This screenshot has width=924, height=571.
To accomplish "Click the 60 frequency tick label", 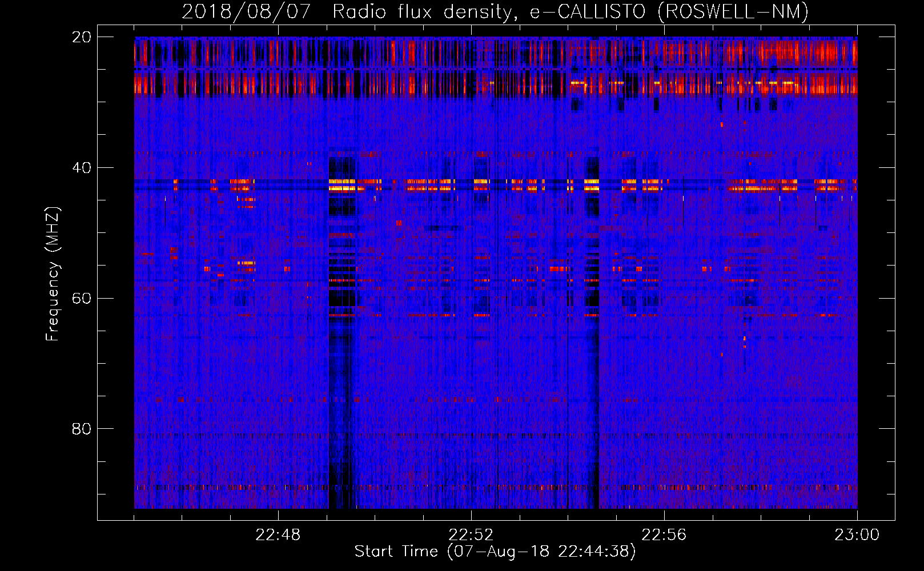I will click(82, 299).
